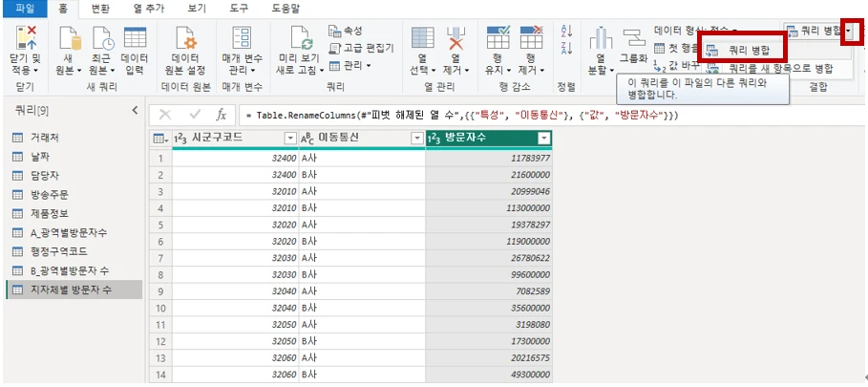Click the Split Column (열 분할) icon
This screenshot has height=387, width=868.
pos(601,39)
